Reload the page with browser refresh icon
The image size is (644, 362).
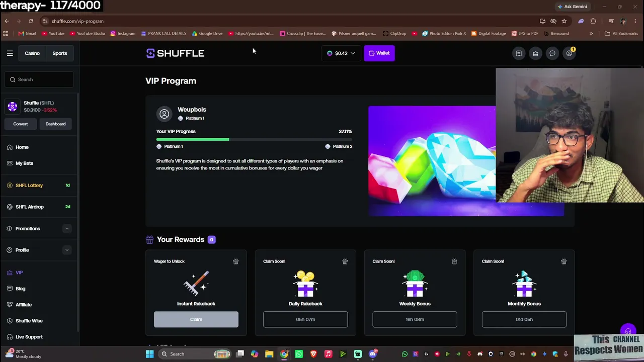(31, 21)
